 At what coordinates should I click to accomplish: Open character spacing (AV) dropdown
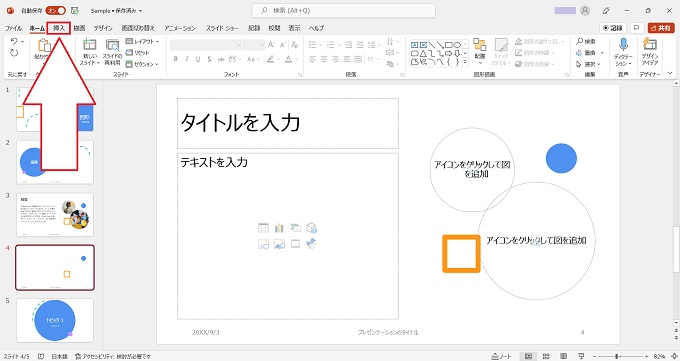pos(234,59)
